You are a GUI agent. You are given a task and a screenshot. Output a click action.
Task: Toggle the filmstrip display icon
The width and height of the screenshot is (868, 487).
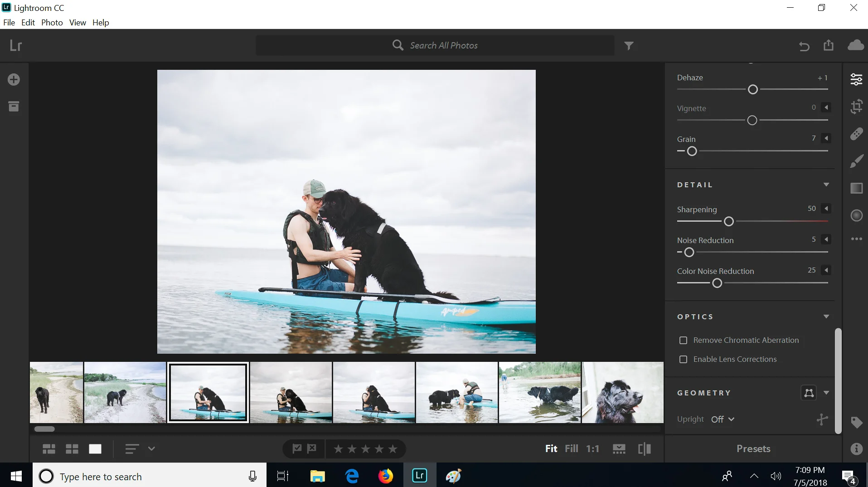point(619,449)
